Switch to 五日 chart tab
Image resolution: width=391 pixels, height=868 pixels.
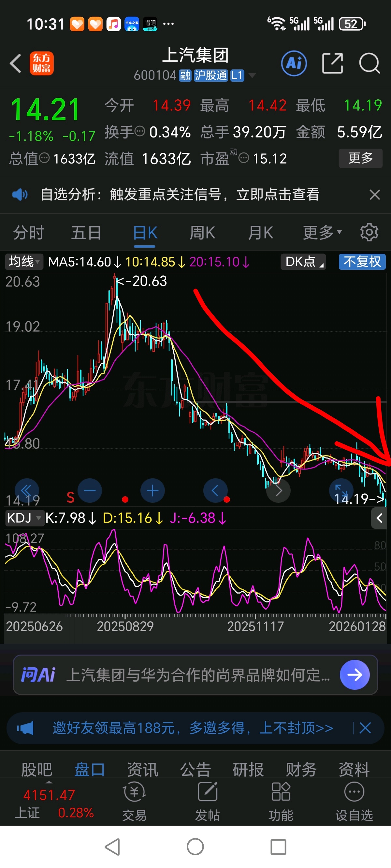point(86,233)
